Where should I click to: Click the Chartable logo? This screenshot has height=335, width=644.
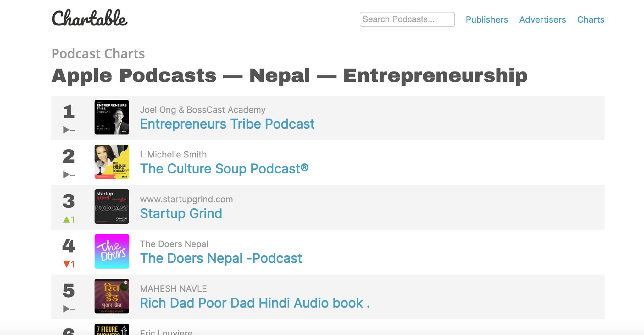90,18
